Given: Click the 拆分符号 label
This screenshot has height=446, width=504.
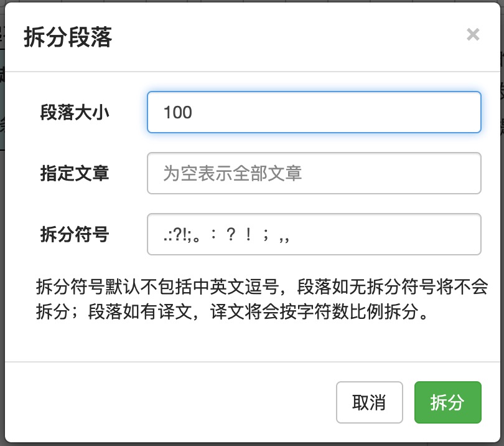Looking at the screenshot, I should click(x=75, y=234).
